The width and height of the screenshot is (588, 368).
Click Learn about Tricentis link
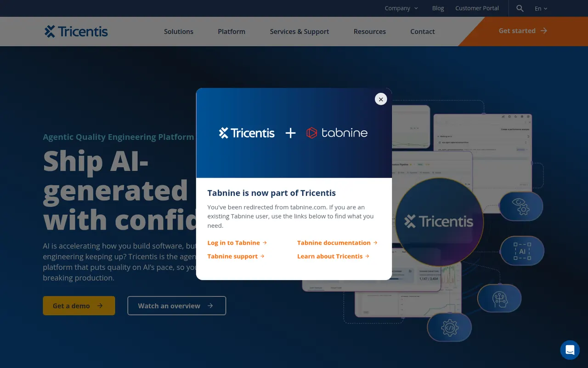(333, 256)
